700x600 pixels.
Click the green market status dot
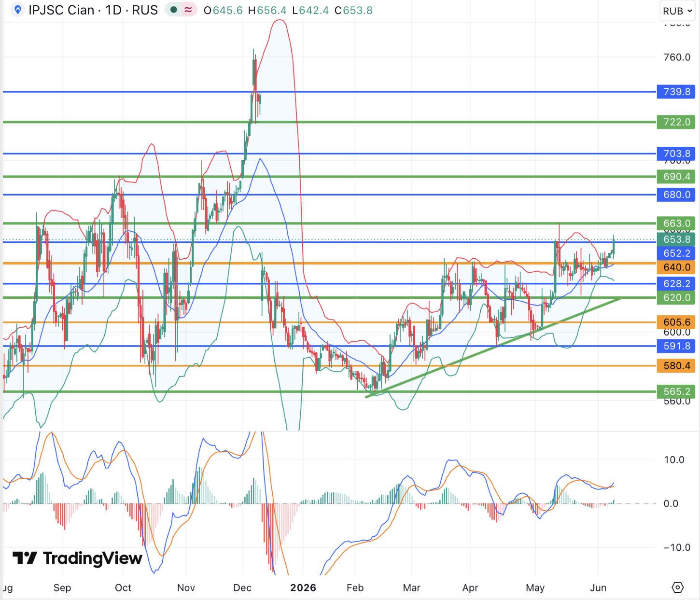(x=174, y=10)
